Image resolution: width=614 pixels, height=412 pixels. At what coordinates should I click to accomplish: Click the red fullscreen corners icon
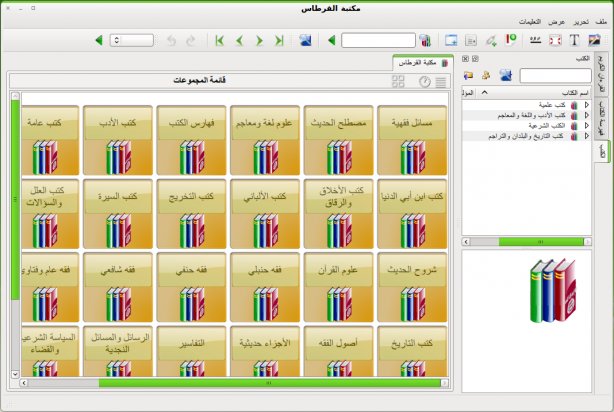(555, 40)
